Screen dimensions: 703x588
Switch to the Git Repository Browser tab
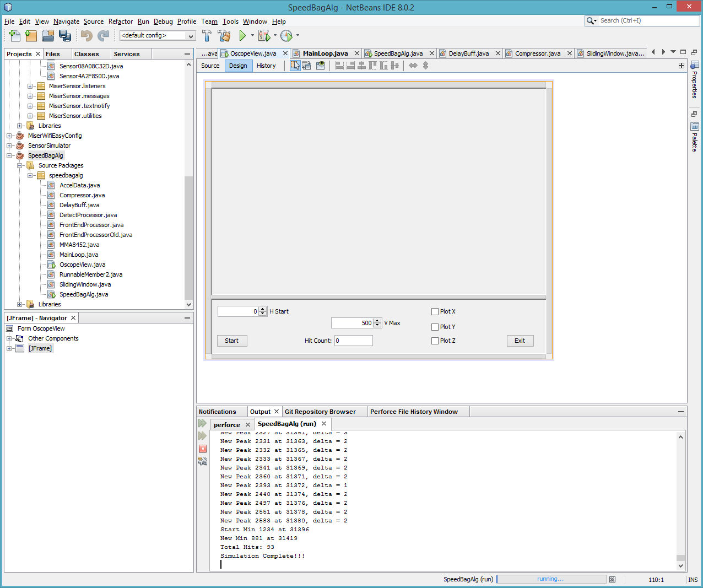point(320,412)
